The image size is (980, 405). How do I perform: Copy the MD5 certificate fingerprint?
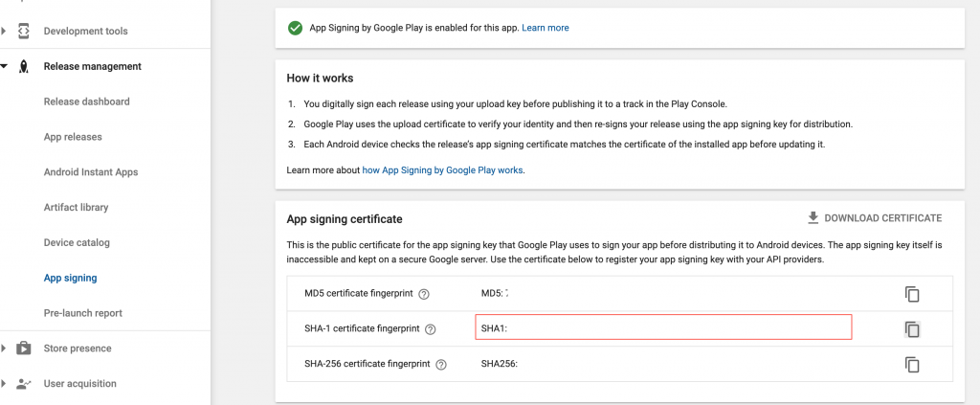[912, 294]
